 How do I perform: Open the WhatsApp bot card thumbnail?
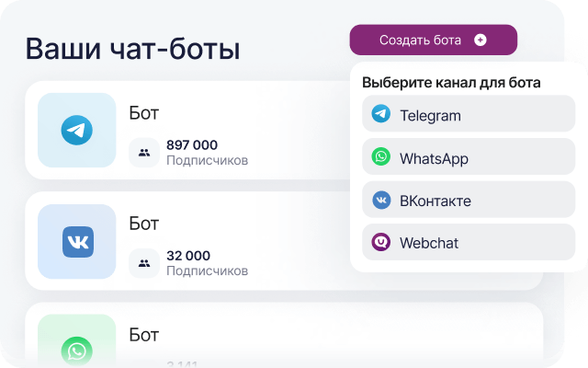coord(77,341)
